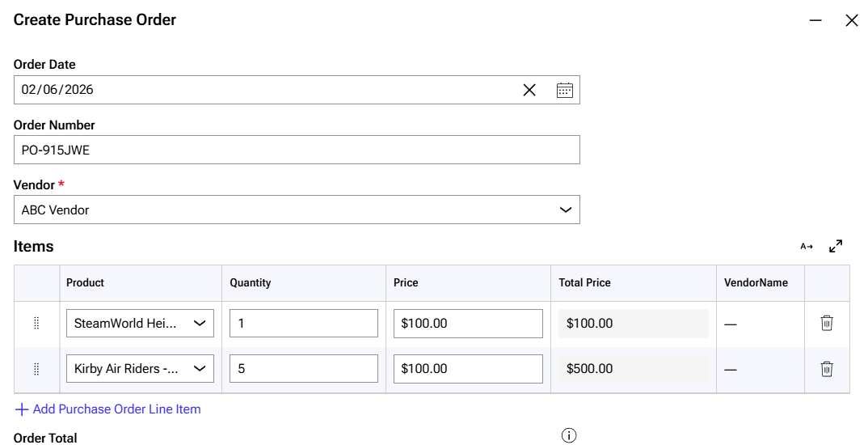Screen dimensions: 868x445
Task: Click the Order Total info icon
Action: coord(569,436)
